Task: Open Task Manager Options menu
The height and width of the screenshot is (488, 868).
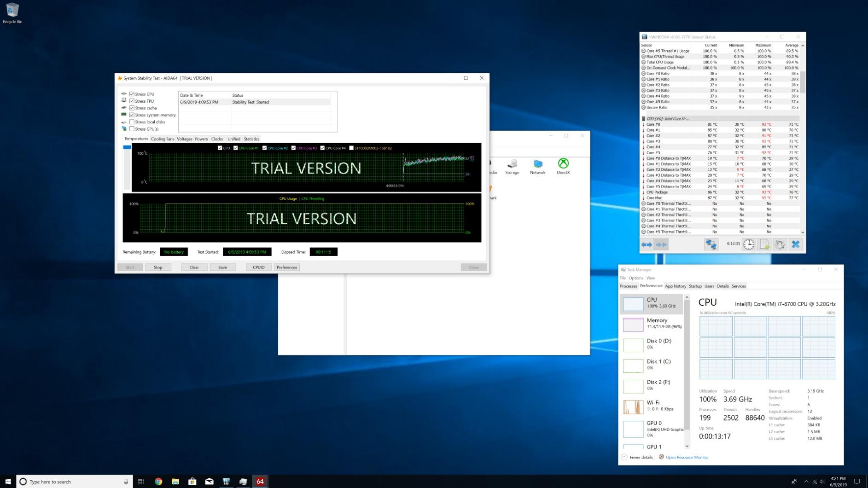Action: [x=636, y=278]
